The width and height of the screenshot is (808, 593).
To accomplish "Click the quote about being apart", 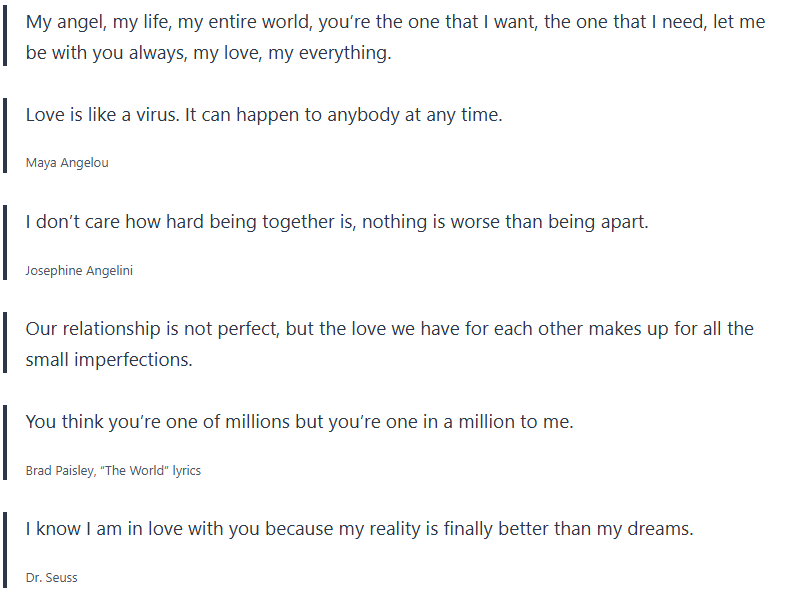I will (337, 222).
